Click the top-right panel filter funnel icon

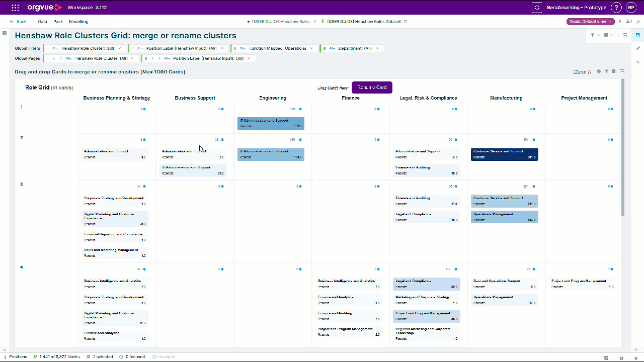[592, 35]
